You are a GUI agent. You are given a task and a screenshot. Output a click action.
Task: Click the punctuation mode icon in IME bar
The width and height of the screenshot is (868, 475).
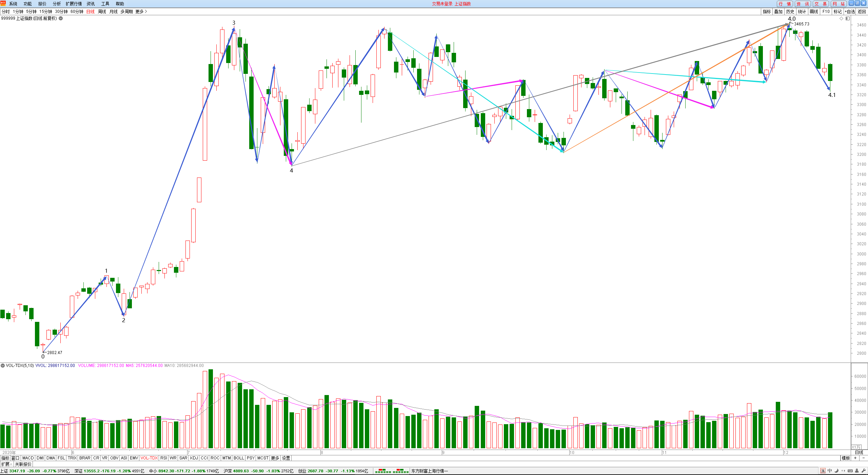tap(843, 471)
